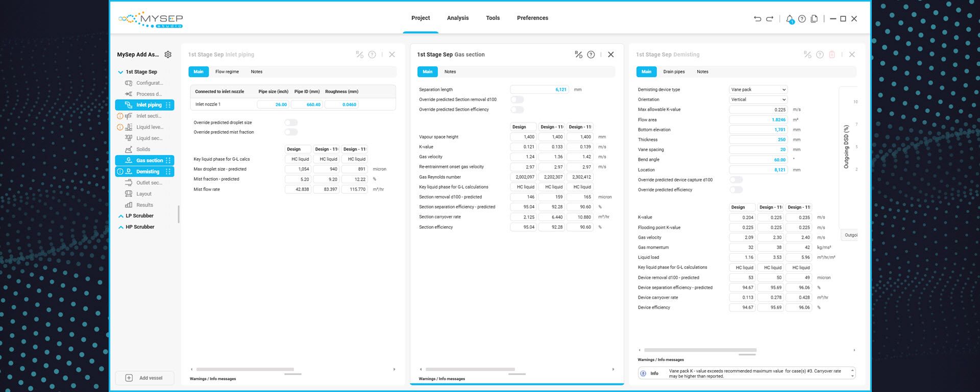Click trash icon in Demisting panel
Screen dimensions: 980x392
[831, 55]
